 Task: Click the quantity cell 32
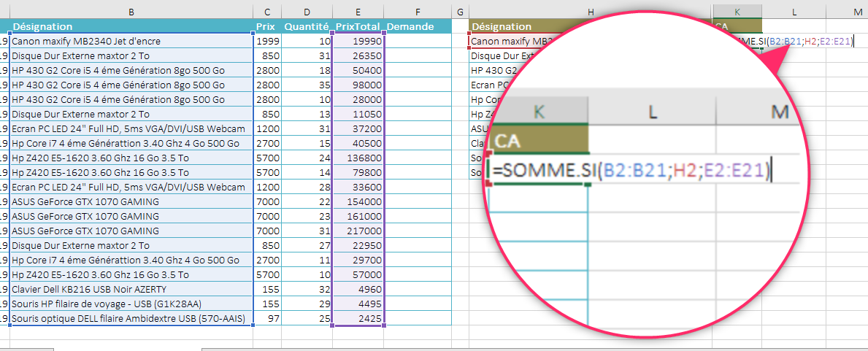pos(307,289)
